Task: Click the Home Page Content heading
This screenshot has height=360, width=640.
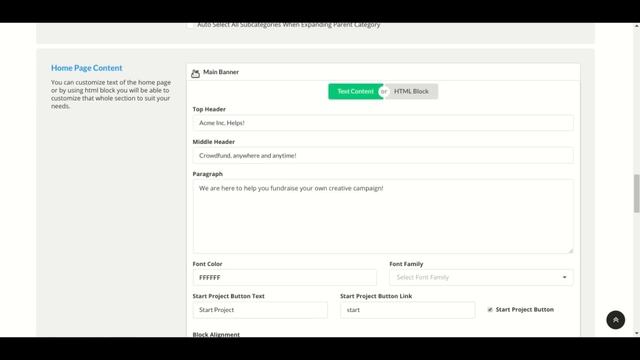Action: [x=87, y=68]
